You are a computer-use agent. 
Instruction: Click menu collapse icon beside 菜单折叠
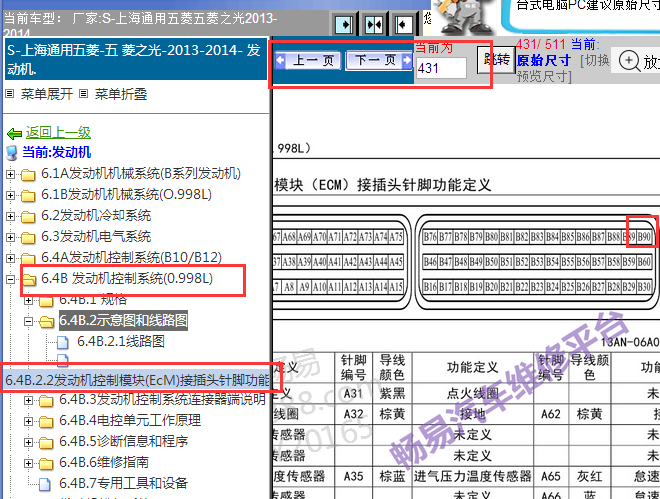tap(84, 93)
